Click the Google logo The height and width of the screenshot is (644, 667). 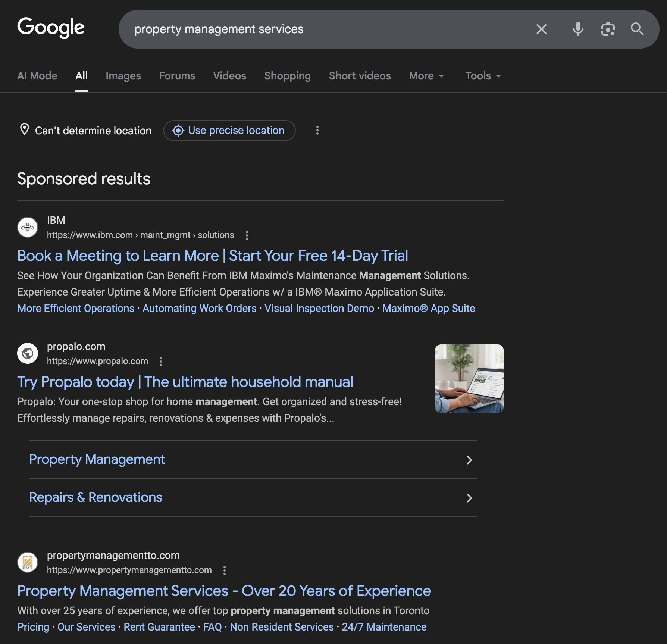coord(51,28)
